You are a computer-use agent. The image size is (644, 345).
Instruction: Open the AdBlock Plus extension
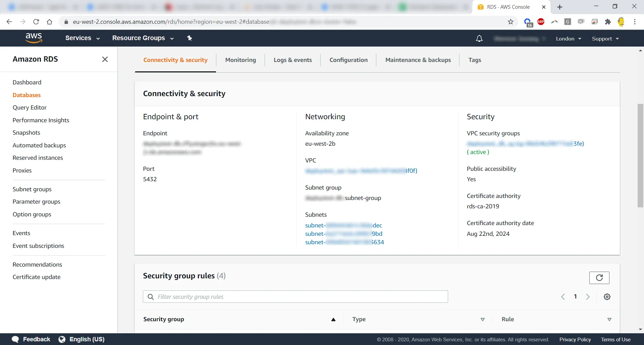click(x=541, y=22)
